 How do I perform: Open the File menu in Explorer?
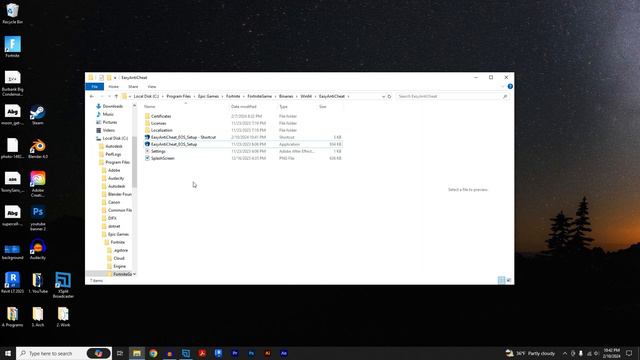[x=94, y=87]
